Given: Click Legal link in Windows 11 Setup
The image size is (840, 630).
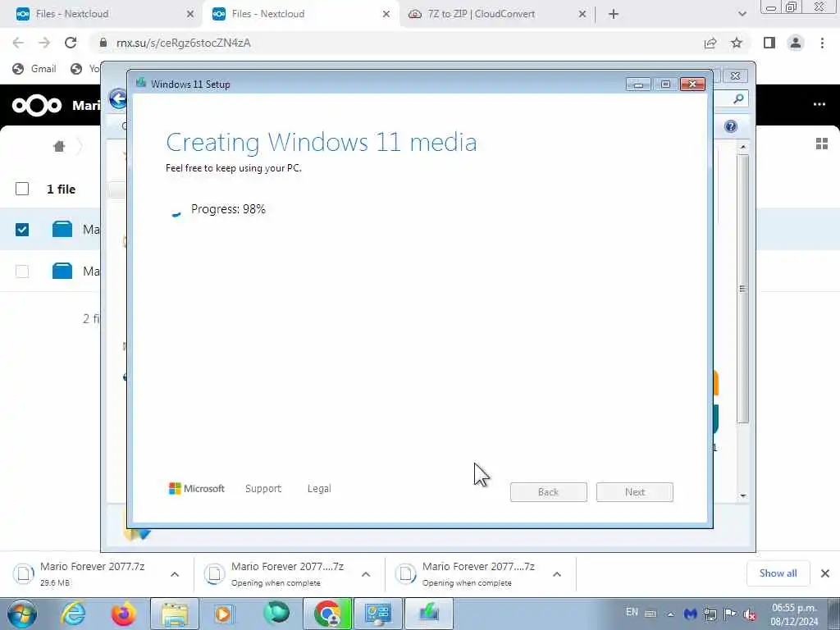Looking at the screenshot, I should tap(319, 489).
